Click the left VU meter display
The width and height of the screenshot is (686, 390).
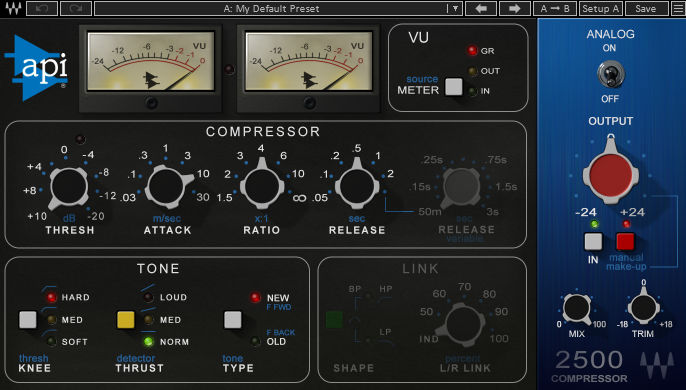[151, 61]
